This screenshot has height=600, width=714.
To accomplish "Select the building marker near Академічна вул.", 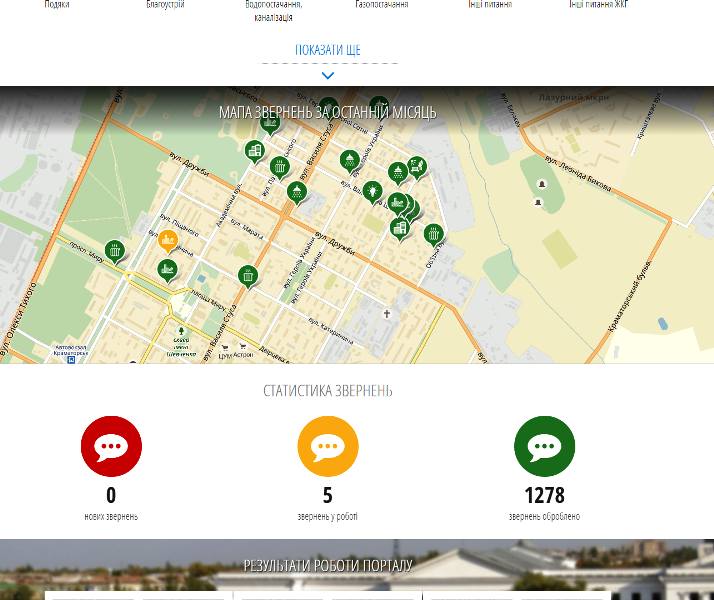I will tap(255, 151).
